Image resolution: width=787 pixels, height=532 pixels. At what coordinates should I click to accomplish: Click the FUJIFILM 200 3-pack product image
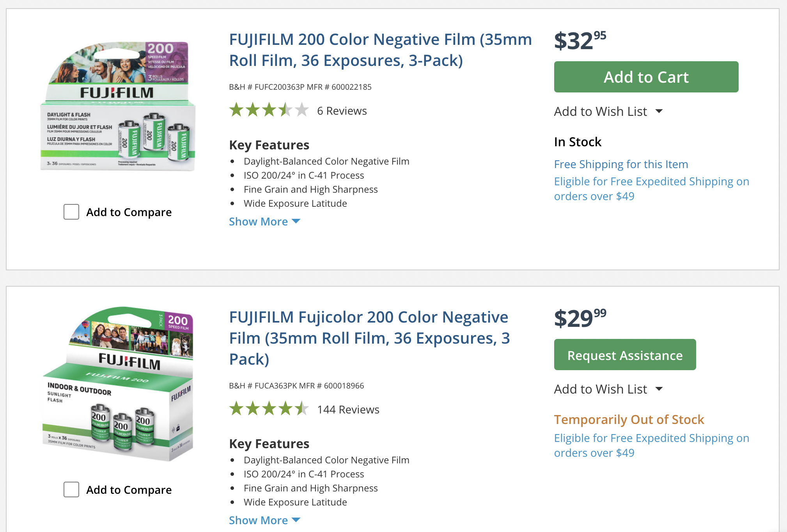pyautogui.click(x=118, y=106)
